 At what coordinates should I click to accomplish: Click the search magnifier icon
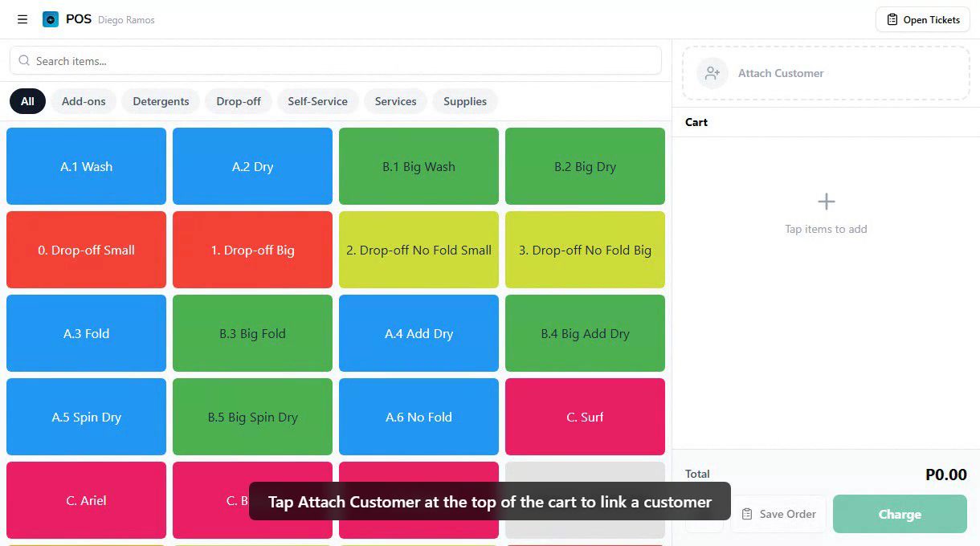tap(24, 60)
